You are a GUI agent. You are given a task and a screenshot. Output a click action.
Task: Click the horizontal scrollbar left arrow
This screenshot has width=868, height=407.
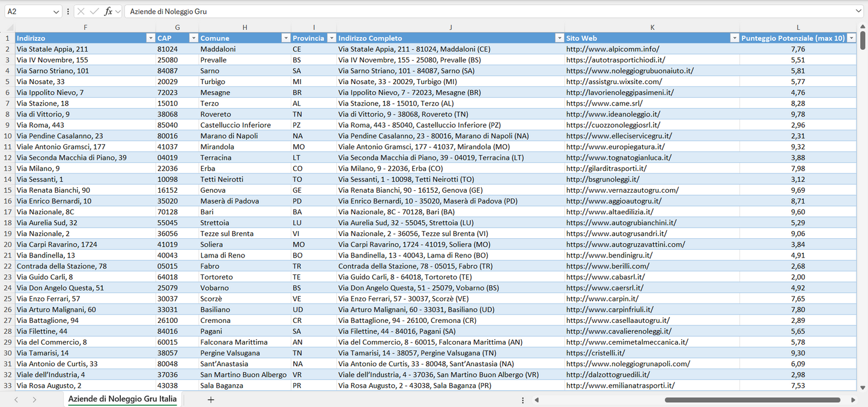[536, 400]
